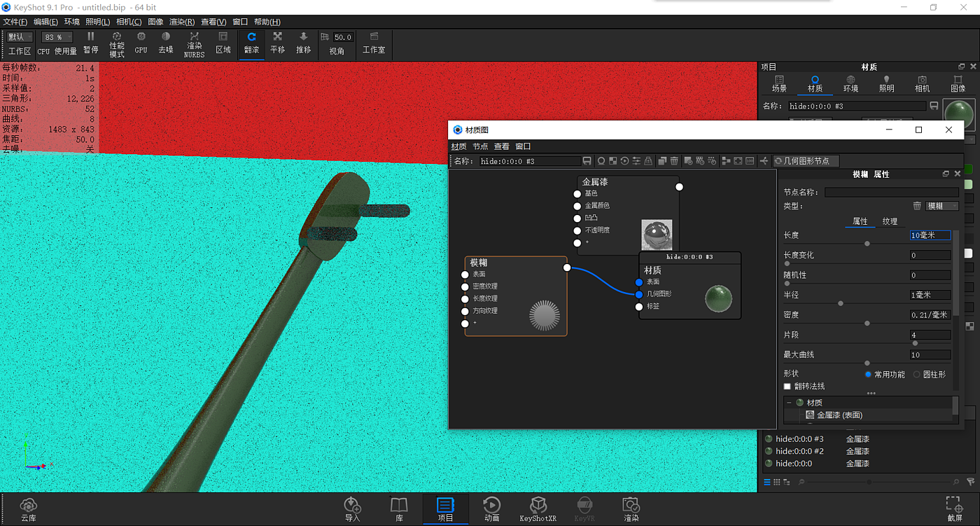This screenshot has height=526, width=980.
Task: Toggle 性能模式 performance mode
Action: click(x=117, y=44)
